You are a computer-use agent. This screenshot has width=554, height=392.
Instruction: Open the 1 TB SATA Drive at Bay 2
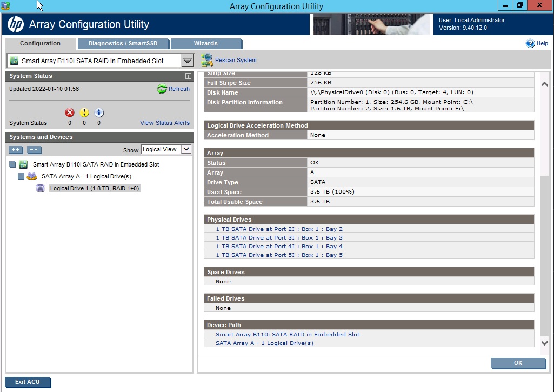(279, 229)
